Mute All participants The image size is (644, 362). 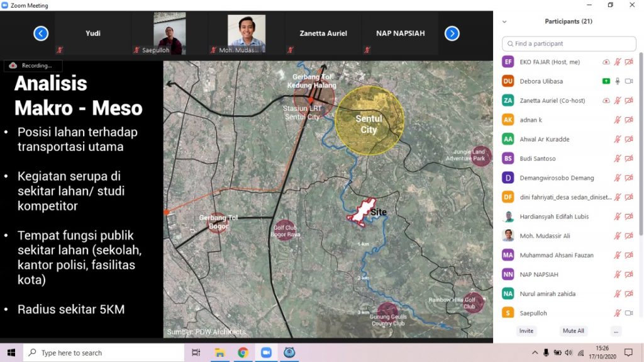pos(574,331)
